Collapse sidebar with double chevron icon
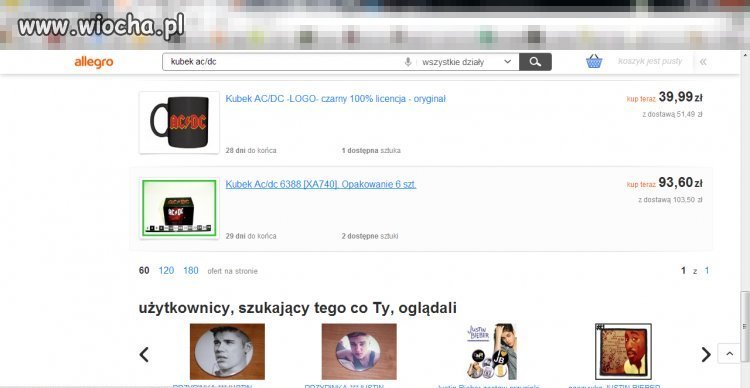This screenshot has width=750, height=388. coord(703,62)
